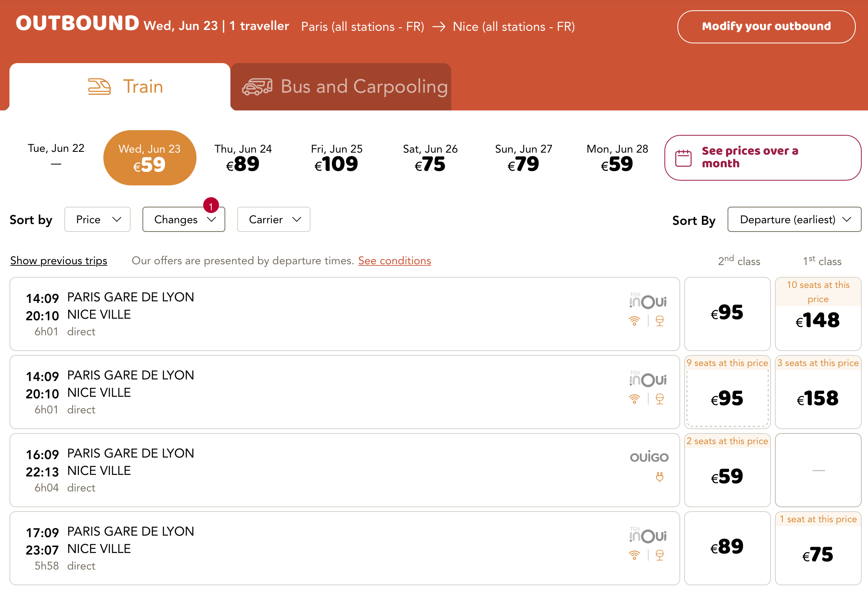Viewport: 868px width, 594px height.
Task: Select Thu, Jun 24 from the date carousel
Action: click(x=243, y=157)
